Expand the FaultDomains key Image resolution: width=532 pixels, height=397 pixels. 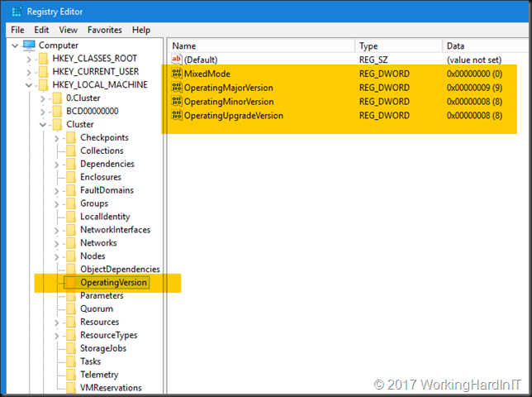(57, 191)
